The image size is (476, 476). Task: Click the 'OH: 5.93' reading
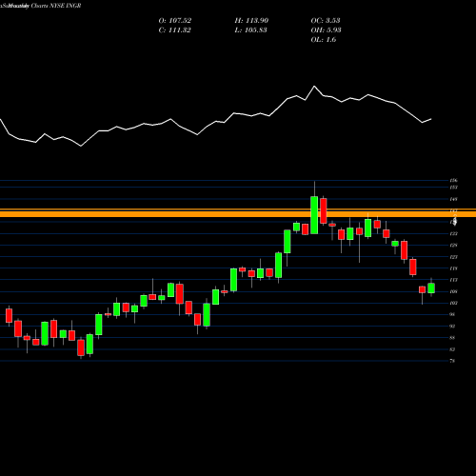326,30
